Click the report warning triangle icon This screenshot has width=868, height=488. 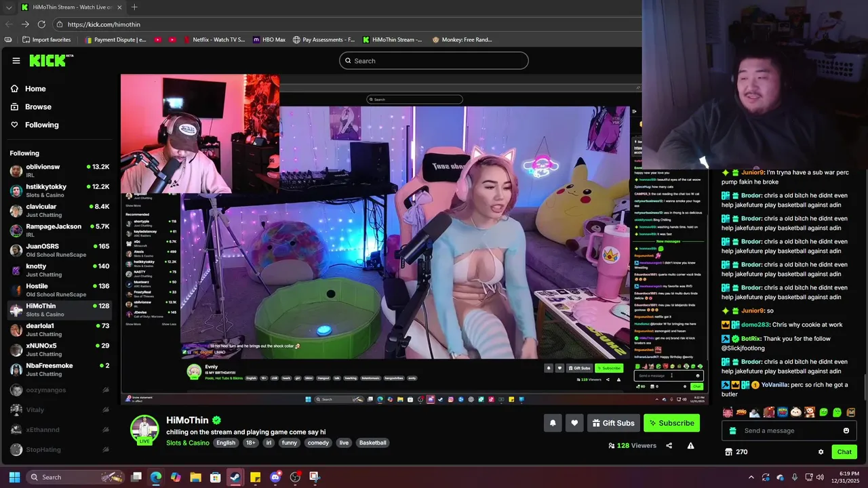[690, 445]
